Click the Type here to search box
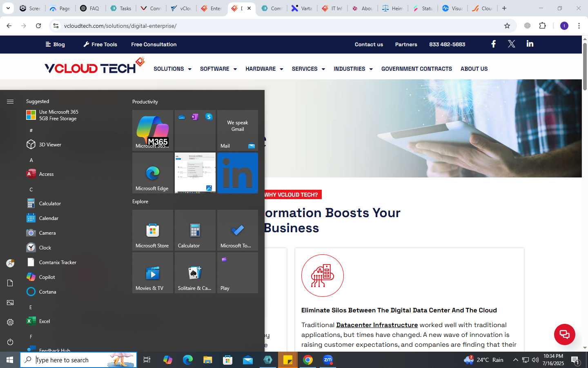The image size is (588, 368). tap(78, 360)
